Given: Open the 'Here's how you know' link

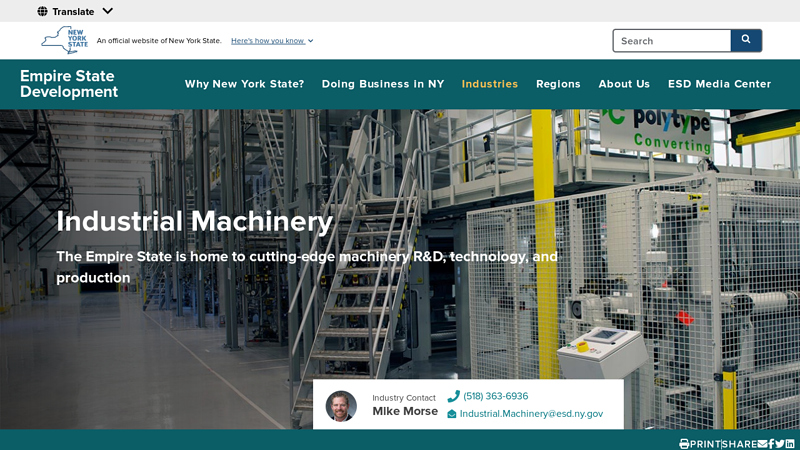Looking at the screenshot, I should coord(268,41).
